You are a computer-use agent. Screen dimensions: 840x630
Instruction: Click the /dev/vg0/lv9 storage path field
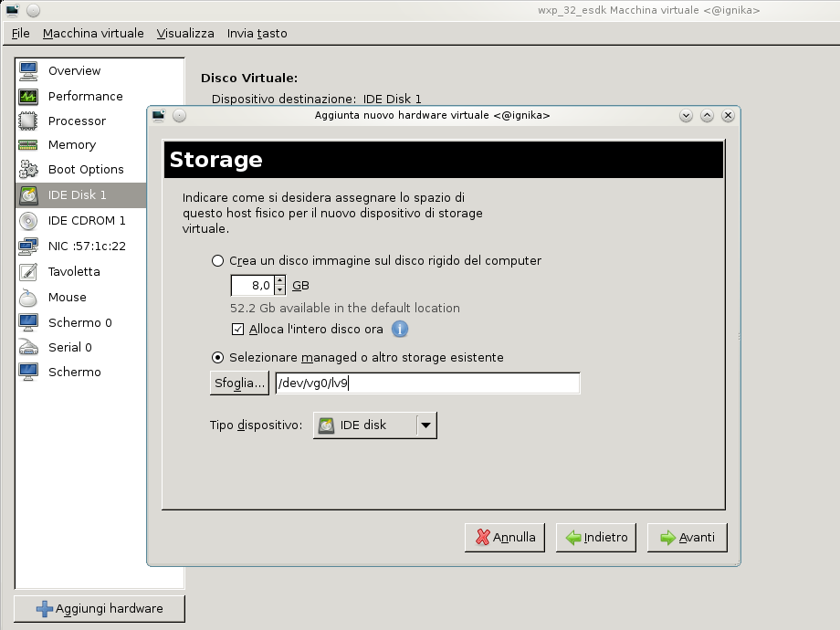pos(427,383)
